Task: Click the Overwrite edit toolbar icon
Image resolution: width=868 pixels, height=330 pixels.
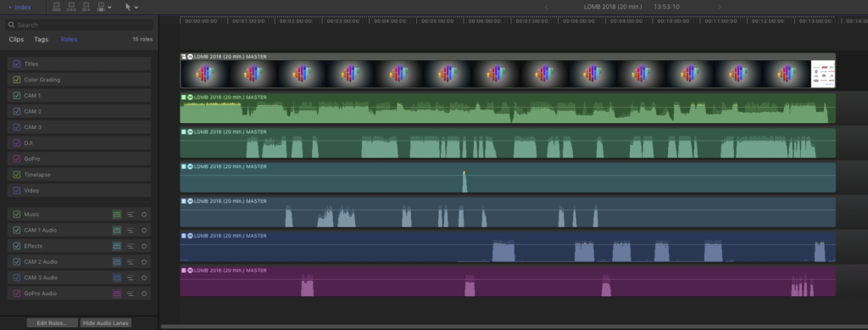Action: point(101,7)
